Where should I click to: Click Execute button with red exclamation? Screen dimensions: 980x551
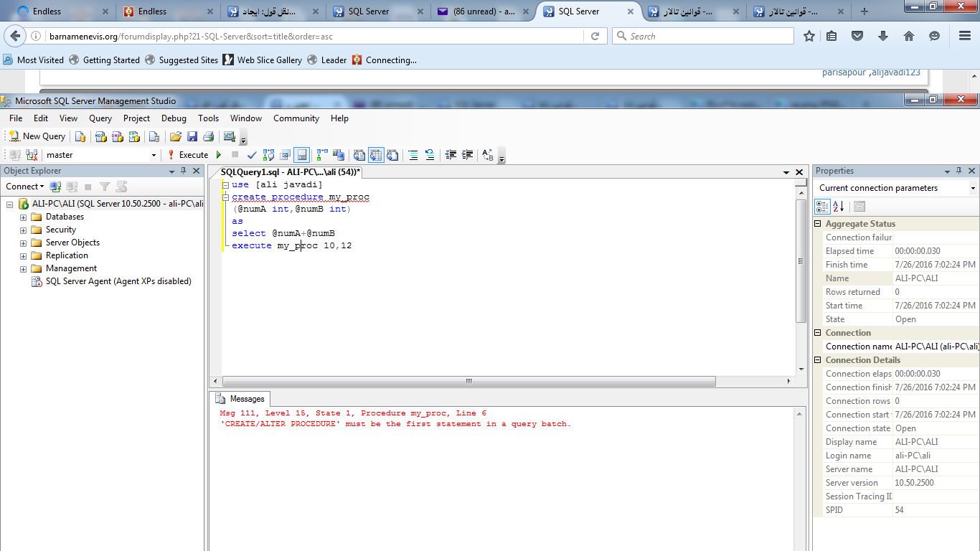pyautogui.click(x=188, y=155)
